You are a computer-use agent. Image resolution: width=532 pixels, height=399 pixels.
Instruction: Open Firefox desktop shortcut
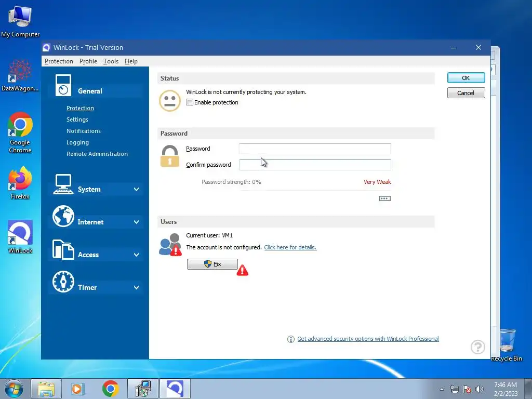coord(20,182)
